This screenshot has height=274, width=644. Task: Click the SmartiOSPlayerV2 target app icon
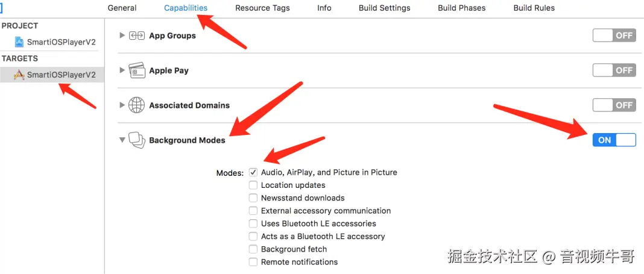click(19, 75)
